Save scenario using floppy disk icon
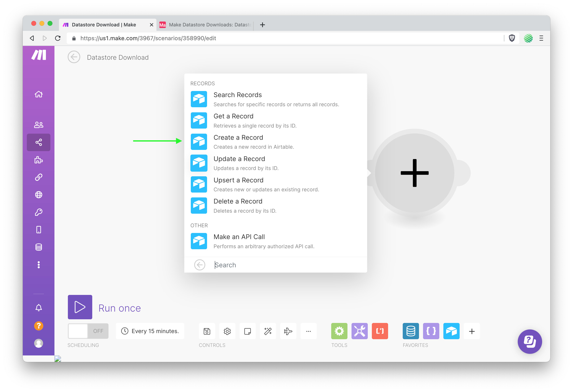 tap(207, 331)
